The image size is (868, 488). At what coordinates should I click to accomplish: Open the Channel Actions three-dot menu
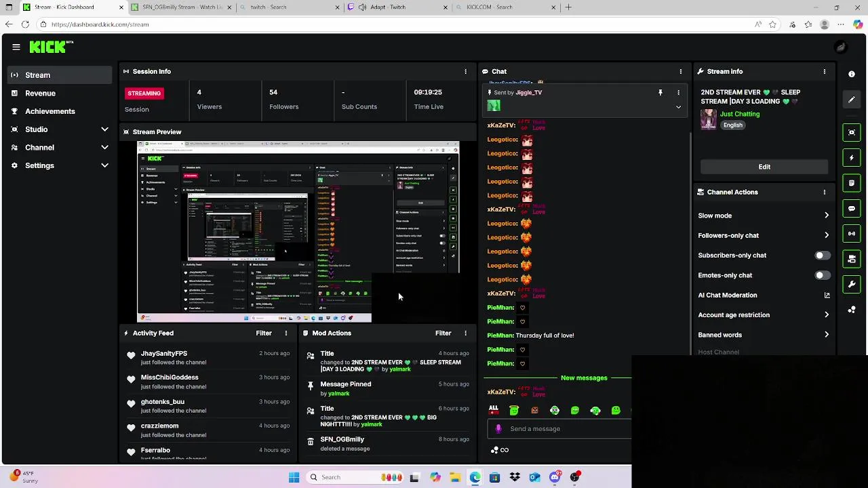(x=825, y=192)
